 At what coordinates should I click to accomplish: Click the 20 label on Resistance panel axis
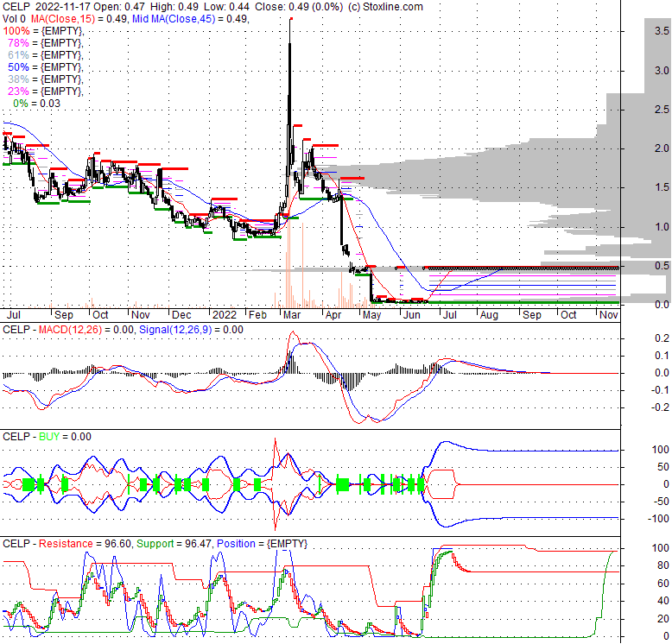[x=663, y=618]
